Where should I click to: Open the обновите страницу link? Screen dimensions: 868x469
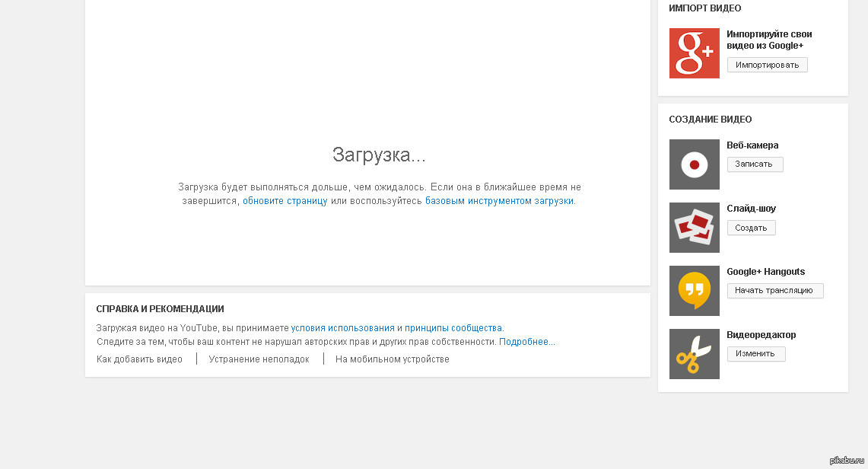tap(285, 201)
